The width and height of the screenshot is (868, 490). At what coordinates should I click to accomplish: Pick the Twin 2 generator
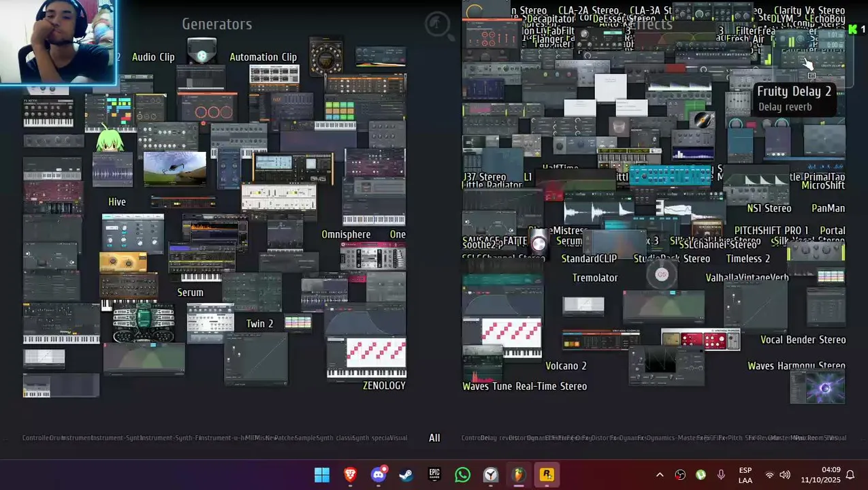pos(259,324)
